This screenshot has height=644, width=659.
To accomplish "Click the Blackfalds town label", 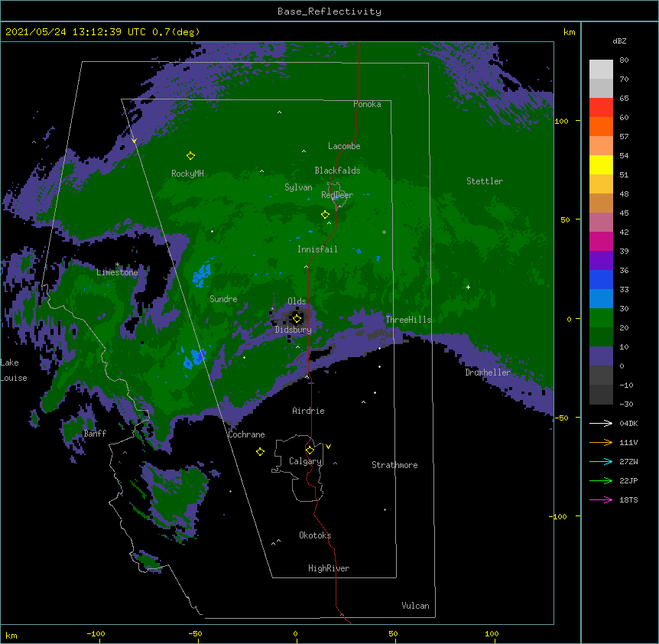I will pos(337,171).
